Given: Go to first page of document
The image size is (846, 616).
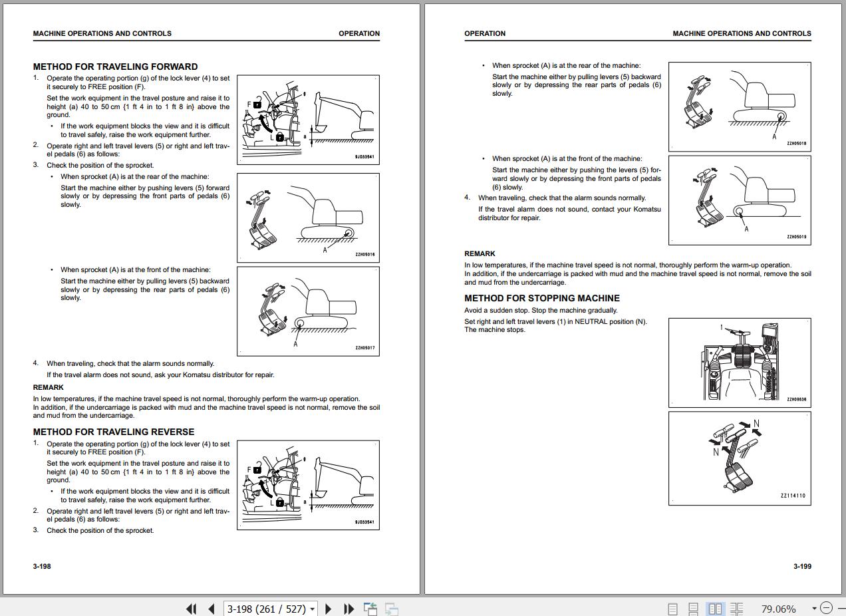Looking at the screenshot, I should click(191, 609).
